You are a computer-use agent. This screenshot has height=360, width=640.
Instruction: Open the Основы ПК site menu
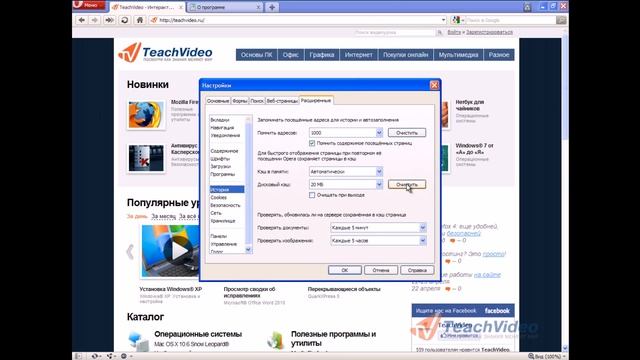click(256, 55)
